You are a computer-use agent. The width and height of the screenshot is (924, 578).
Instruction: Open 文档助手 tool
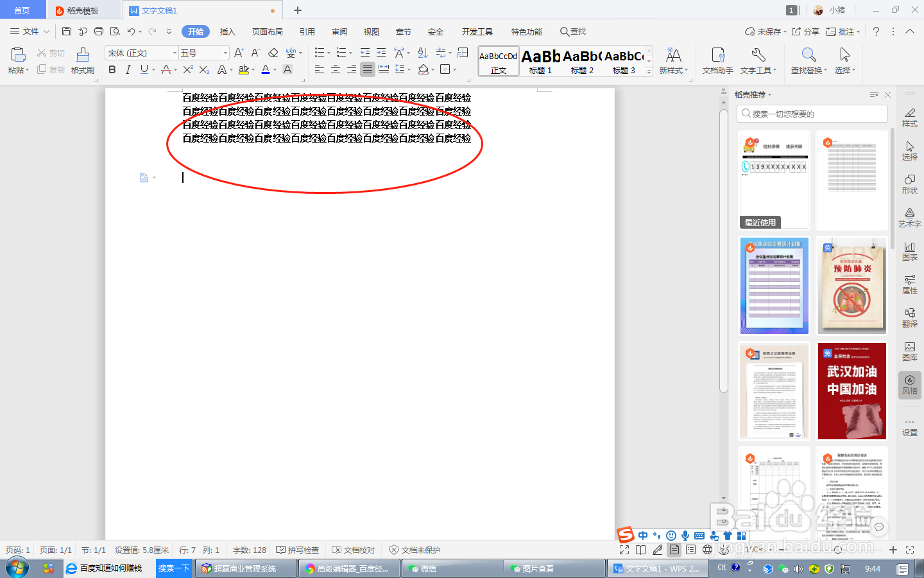(x=717, y=61)
